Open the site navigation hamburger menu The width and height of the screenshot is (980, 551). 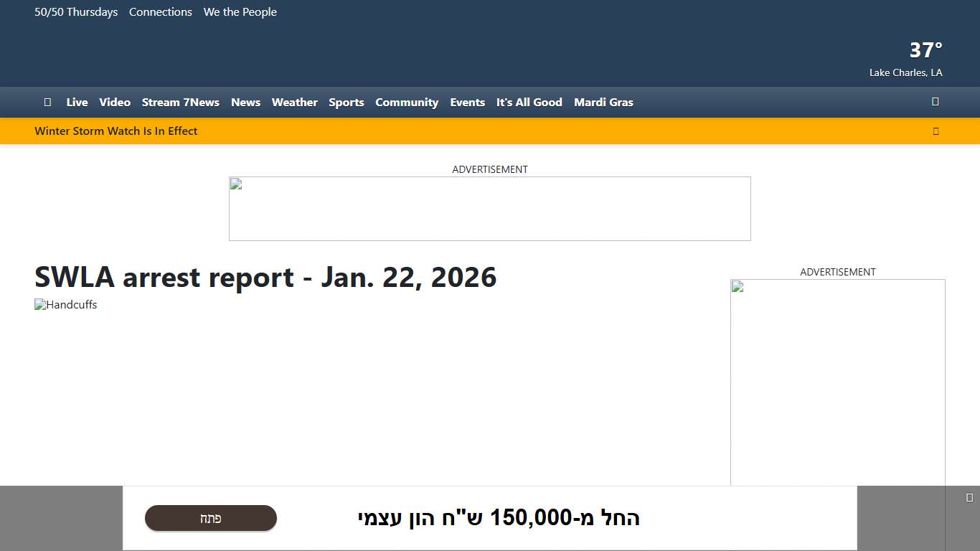pyautogui.click(x=47, y=102)
